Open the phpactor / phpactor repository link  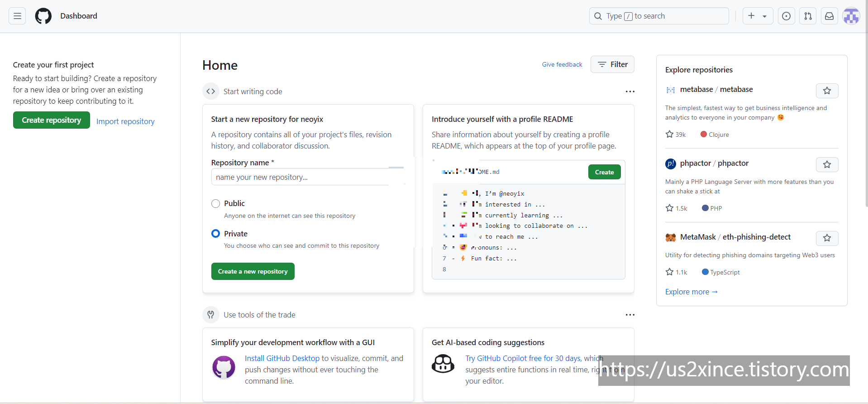[714, 163]
